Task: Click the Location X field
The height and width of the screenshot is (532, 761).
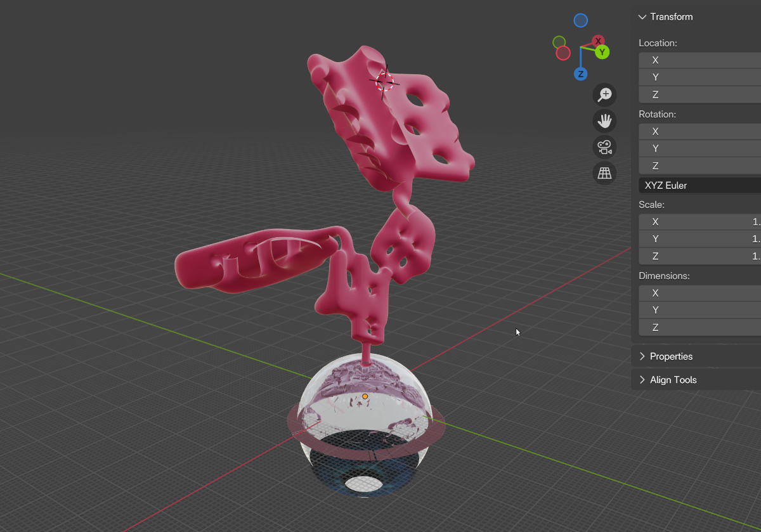Action: click(x=699, y=60)
